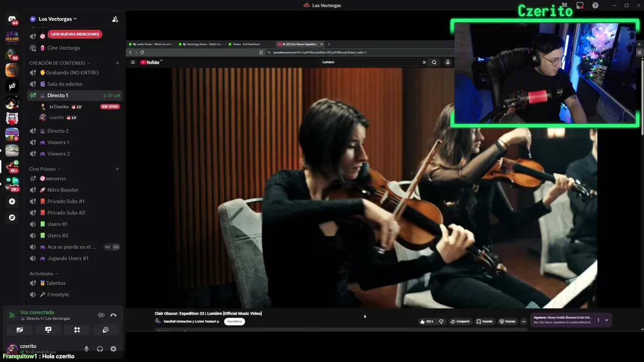Open noise suppression waveform icon
This screenshot has width=644, height=362.
point(101,315)
